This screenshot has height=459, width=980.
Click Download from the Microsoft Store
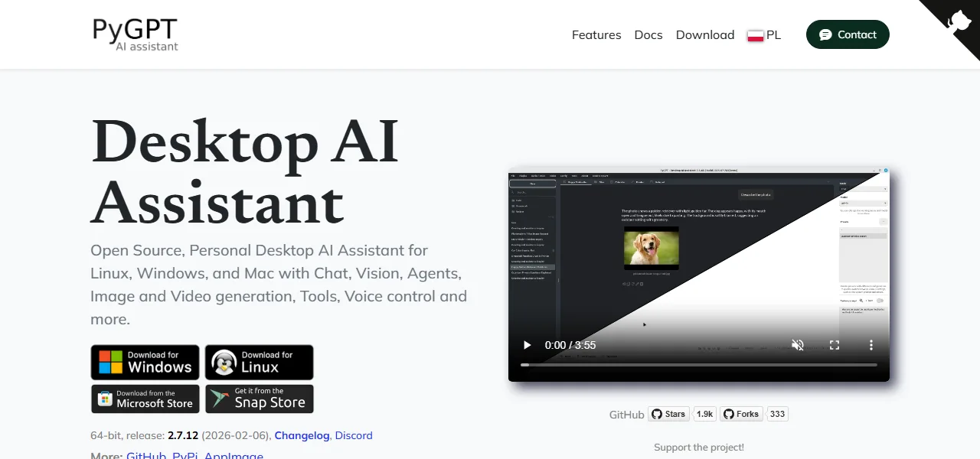[x=145, y=399]
